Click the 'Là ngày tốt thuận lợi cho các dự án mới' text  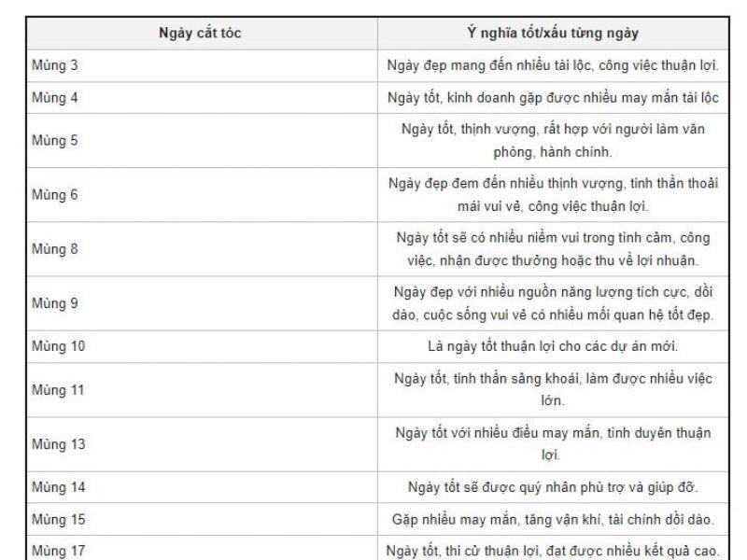(x=553, y=346)
